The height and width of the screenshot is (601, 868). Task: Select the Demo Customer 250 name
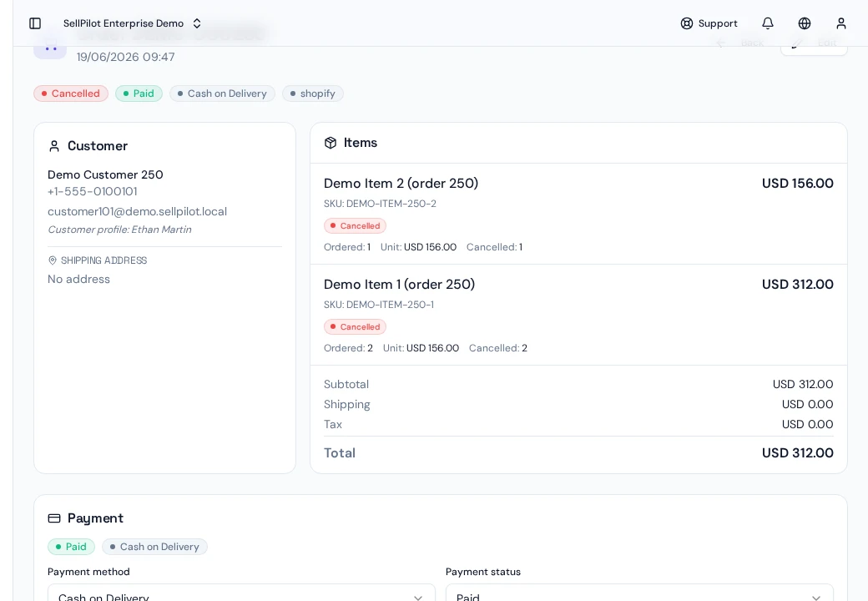click(105, 175)
